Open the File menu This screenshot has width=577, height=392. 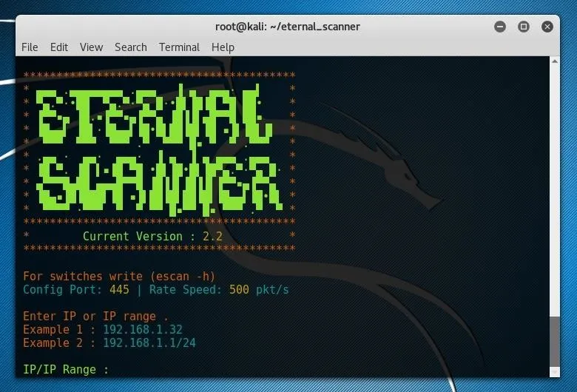[30, 47]
